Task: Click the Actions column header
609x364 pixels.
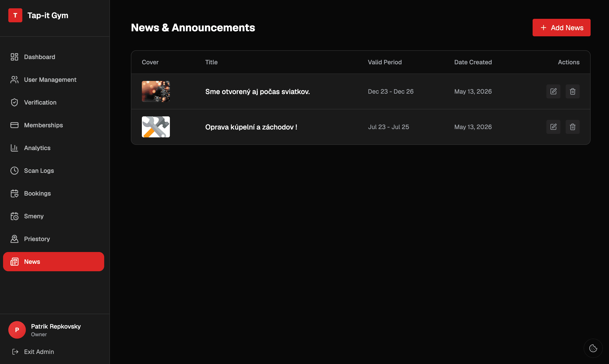Action: [x=569, y=62]
